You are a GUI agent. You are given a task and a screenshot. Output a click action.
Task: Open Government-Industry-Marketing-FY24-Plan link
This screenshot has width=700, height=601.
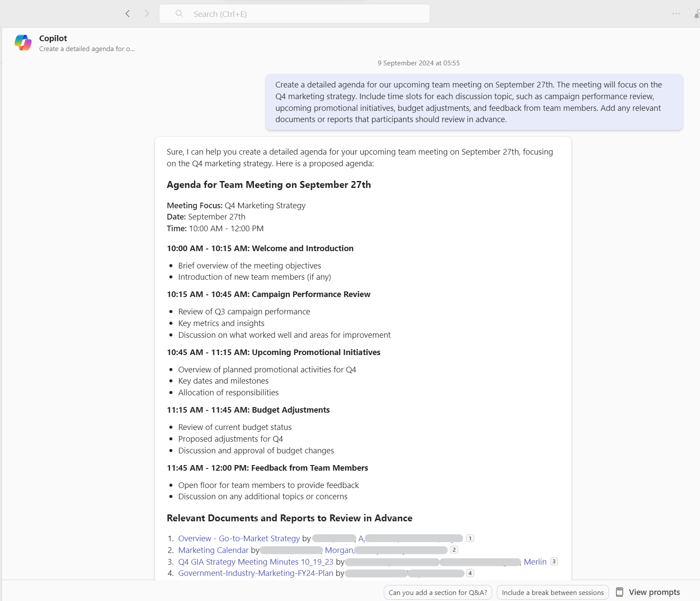pos(256,573)
